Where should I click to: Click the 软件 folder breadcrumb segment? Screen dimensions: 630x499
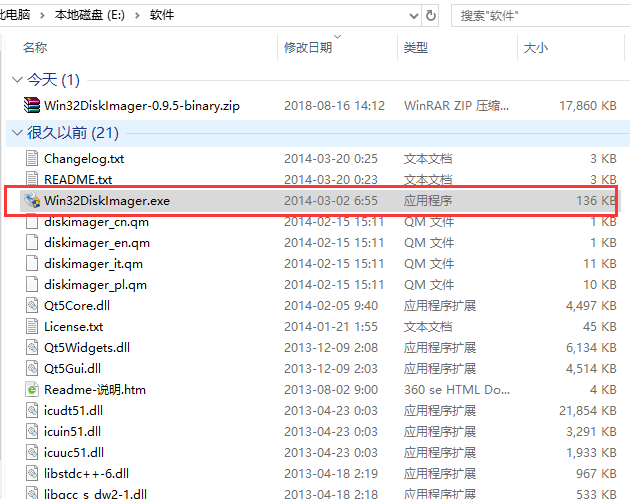(162, 17)
